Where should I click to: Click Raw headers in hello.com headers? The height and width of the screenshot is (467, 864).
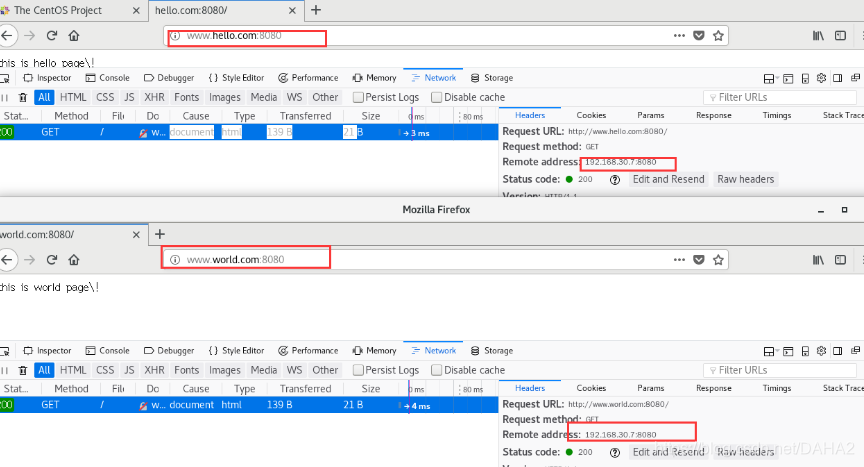pyautogui.click(x=746, y=180)
